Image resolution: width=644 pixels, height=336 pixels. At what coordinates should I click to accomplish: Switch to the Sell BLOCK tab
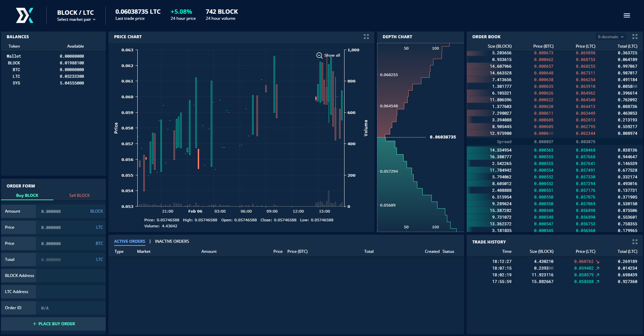pyautogui.click(x=80, y=195)
